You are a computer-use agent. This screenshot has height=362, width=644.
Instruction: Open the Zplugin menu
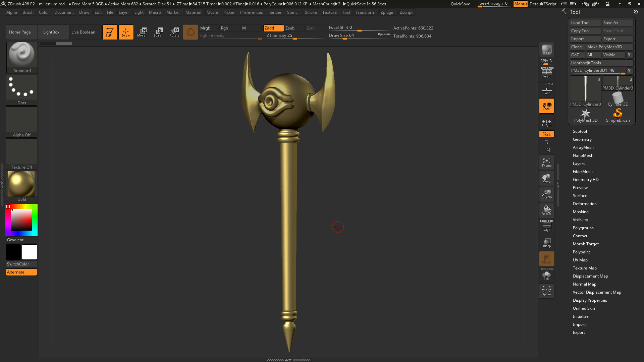387,12
